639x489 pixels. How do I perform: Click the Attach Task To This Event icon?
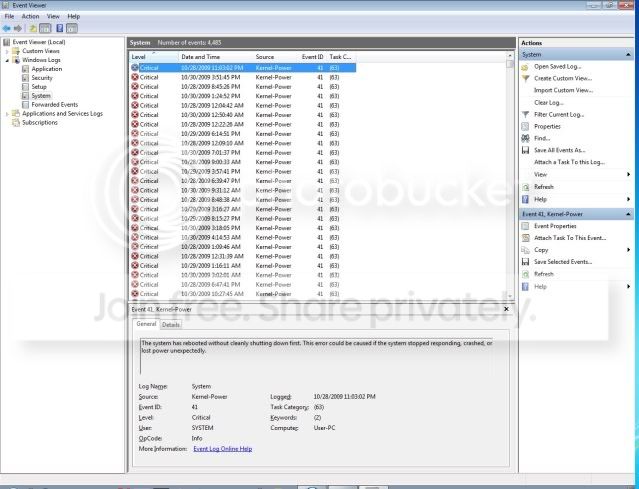(x=525, y=238)
